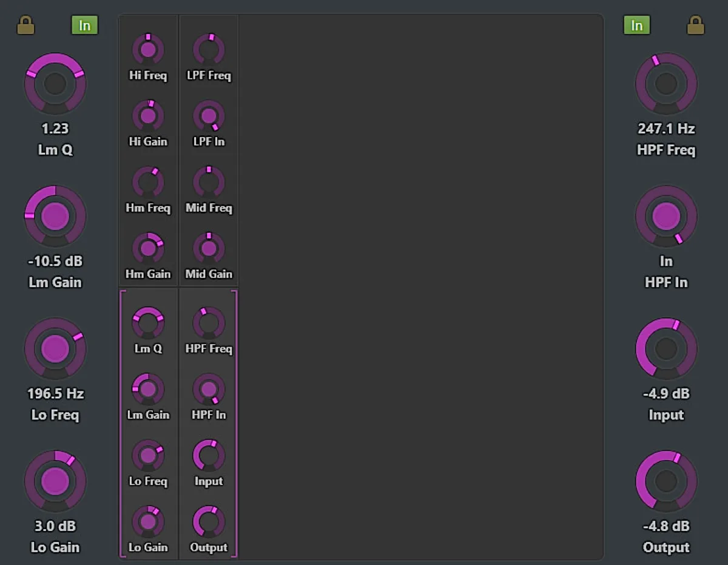Click the left padlock icon
Image resolution: width=728 pixels, height=565 pixels.
pyautogui.click(x=25, y=25)
